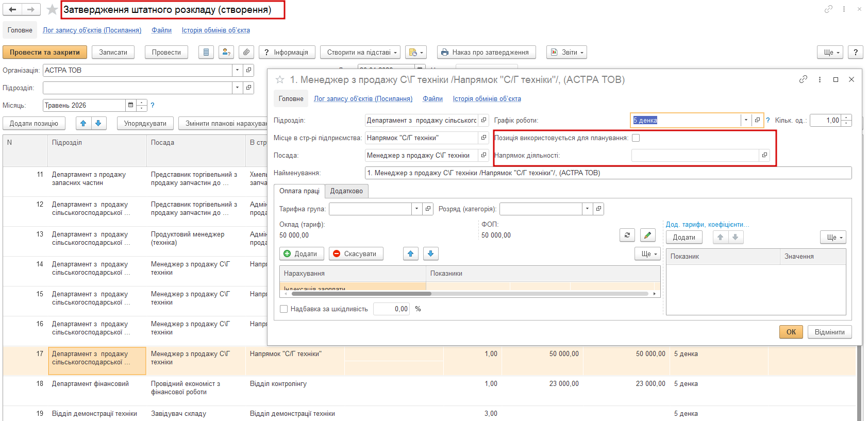Open 'Створити на підставі' dropdown menu
Image resolution: width=868 pixels, height=421 pixels.
point(360,52)
